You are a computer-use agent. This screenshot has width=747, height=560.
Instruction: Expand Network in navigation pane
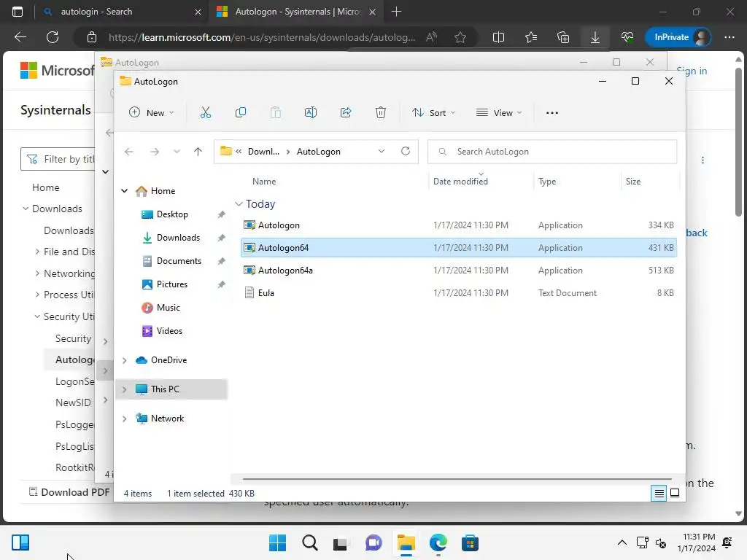click(x=124, y=419)
